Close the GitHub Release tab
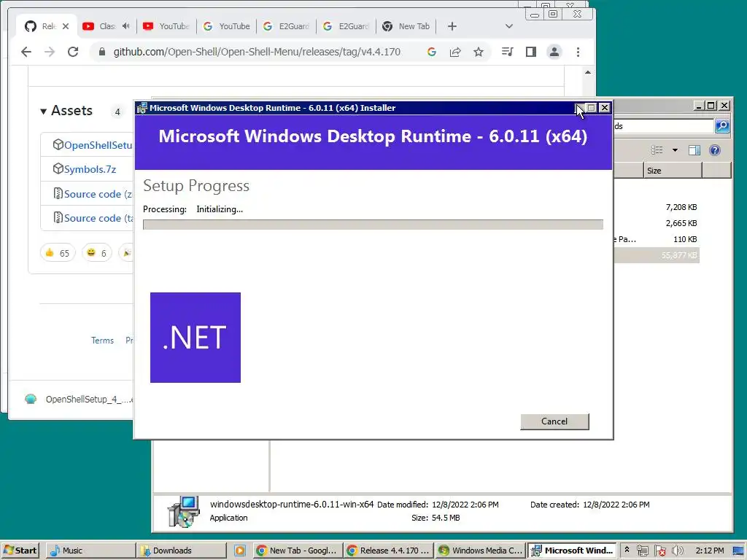The height and width of the screenshot is (560, 747). click(x=66, y=26)
